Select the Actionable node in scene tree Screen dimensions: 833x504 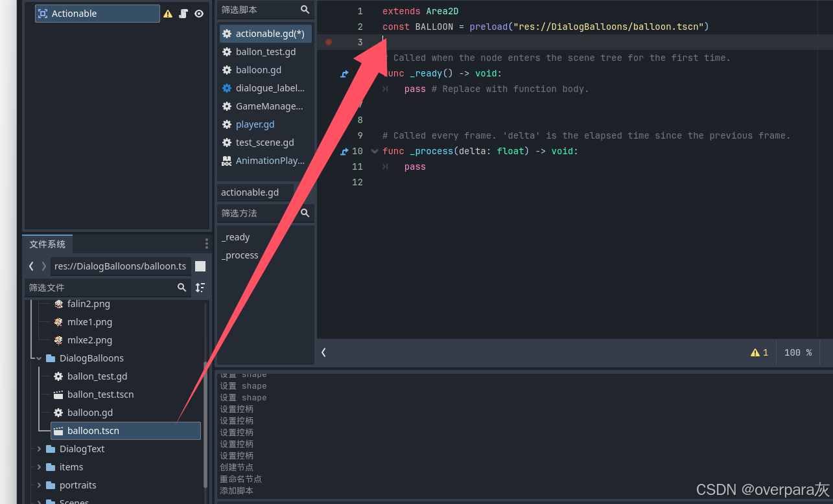(97, 14)
